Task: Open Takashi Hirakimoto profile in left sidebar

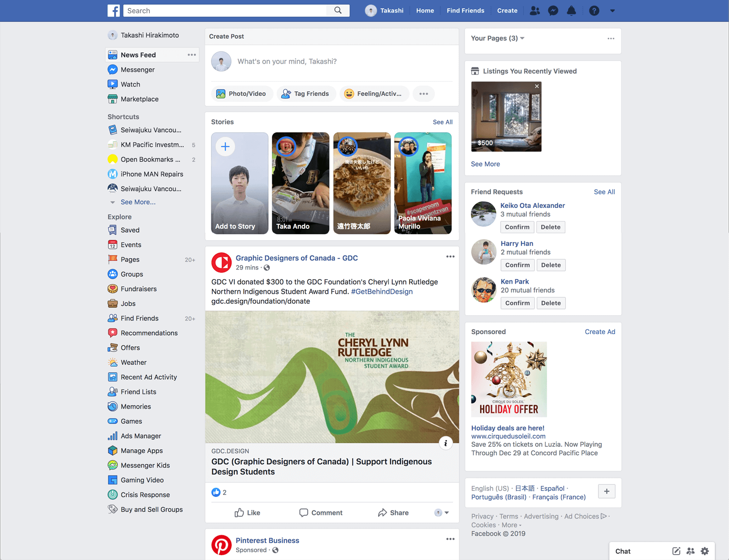Action: (x=143, y=35)
